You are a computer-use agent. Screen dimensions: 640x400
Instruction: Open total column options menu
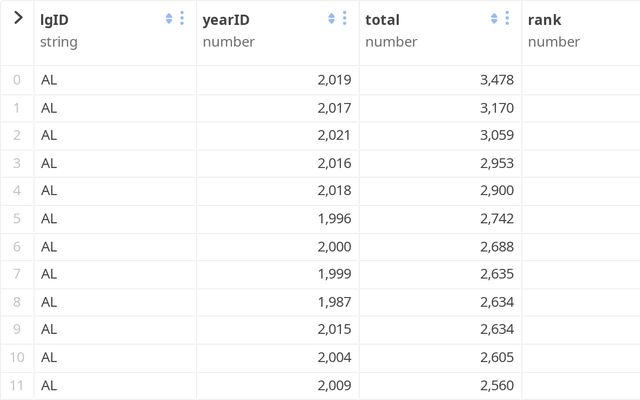507,18
